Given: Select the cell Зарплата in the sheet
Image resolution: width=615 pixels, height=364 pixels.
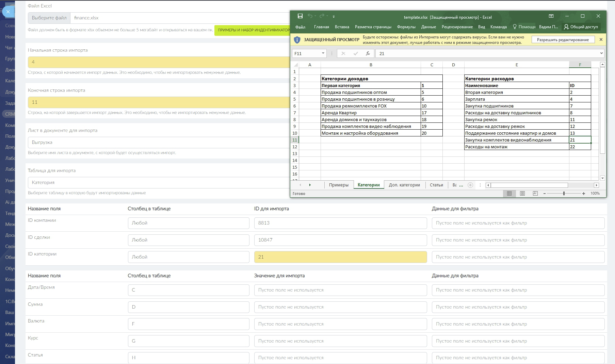Looking at the screenshot, I should (x=517, y=99).
